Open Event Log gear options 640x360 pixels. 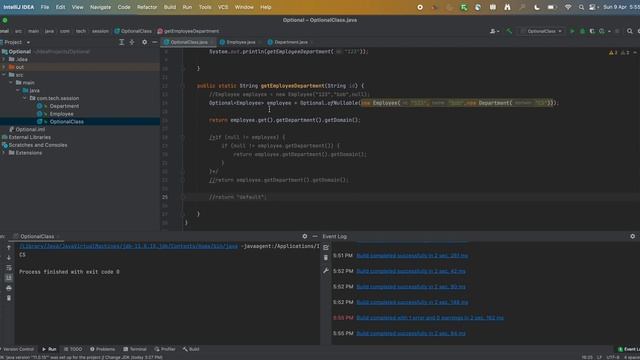tap(632, 236)
